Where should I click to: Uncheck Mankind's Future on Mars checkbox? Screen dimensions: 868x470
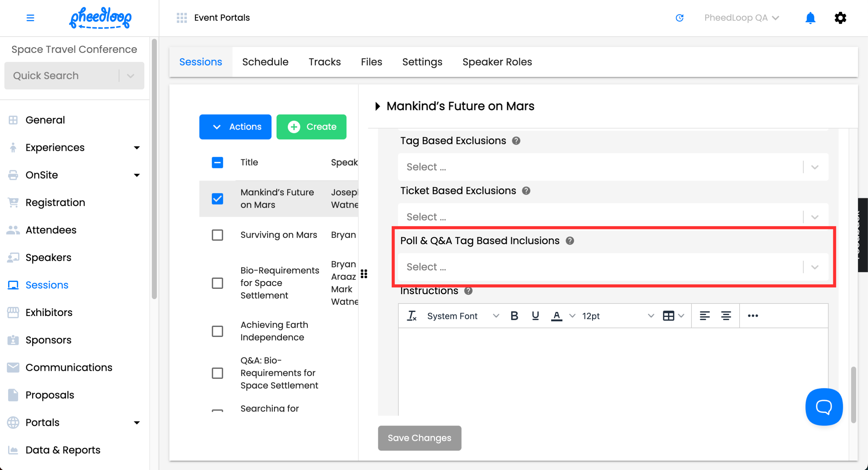click(217, 199)
